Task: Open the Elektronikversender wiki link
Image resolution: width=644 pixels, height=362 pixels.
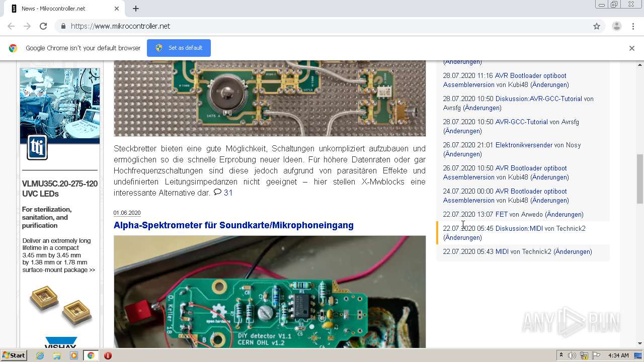Action: click(x=524, y=145)
